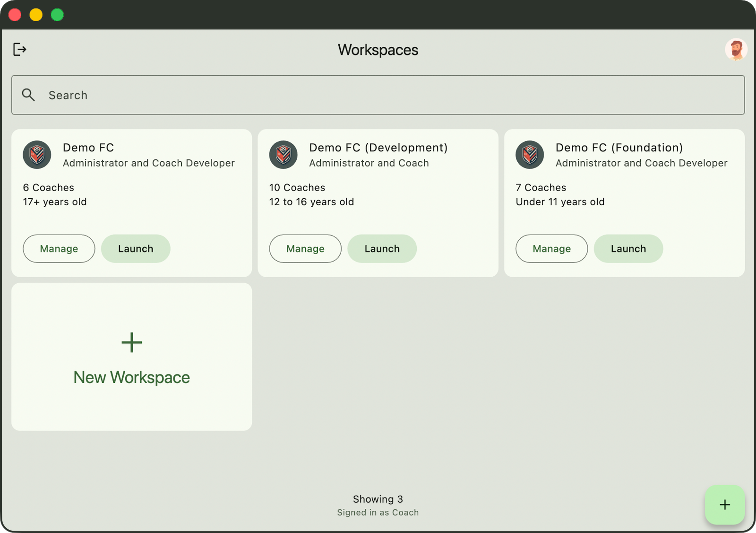Click the sign out icon at top left
The width and height of the screenshot is (756, 533).
tap(19, 49)
